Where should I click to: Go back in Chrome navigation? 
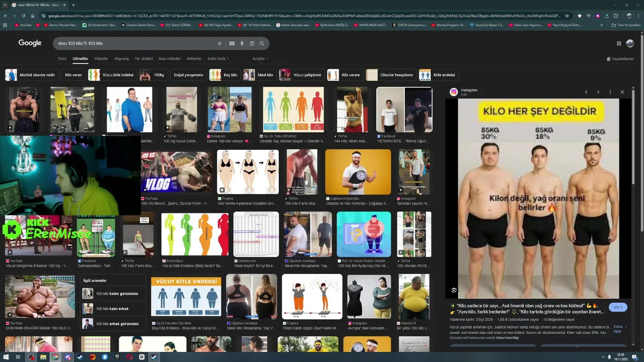click(x=6, y=16)
